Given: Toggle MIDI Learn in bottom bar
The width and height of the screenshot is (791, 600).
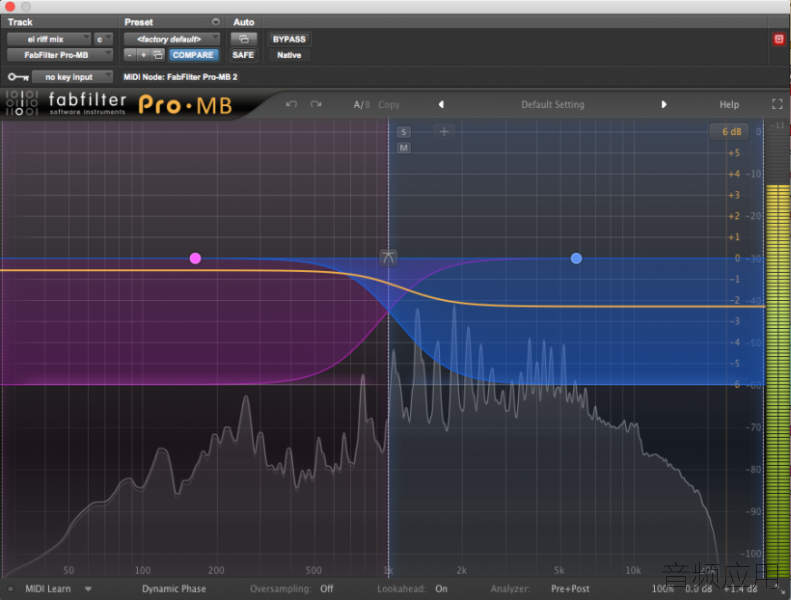Looking at the screenshot, I should pos(48,588).
